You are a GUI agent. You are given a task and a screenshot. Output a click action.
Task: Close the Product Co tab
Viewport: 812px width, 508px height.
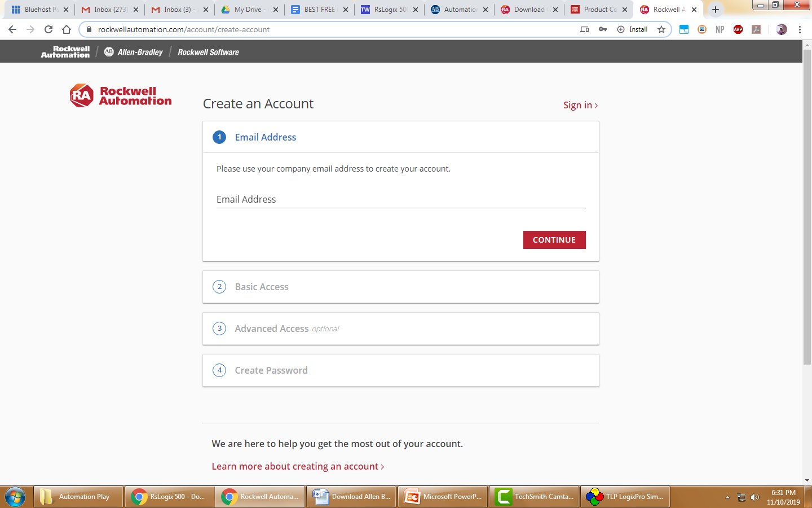[625, 10]
